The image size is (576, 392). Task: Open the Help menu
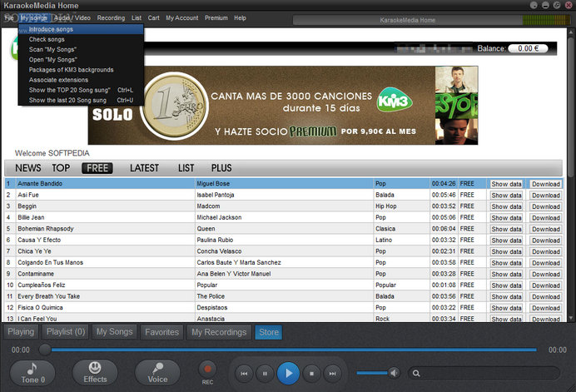tap(240, 17)
